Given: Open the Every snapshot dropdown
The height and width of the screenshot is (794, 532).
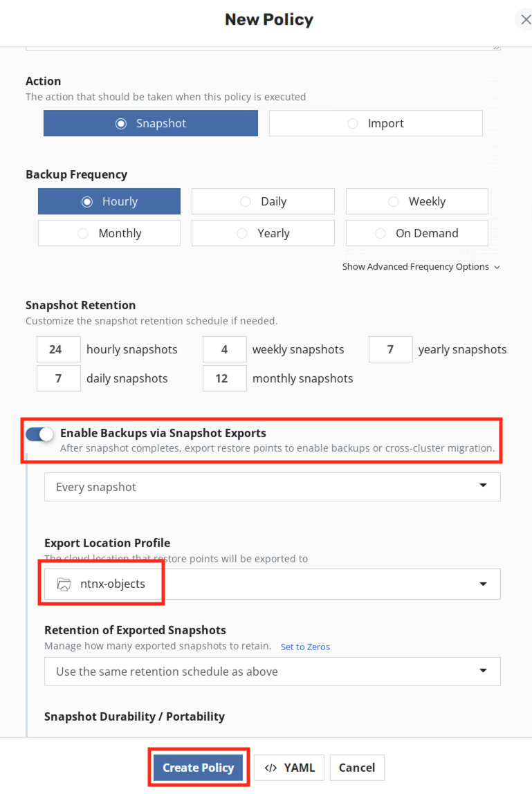Looking at the screenshot, I should pyautogui.click(x=272, y=487).
